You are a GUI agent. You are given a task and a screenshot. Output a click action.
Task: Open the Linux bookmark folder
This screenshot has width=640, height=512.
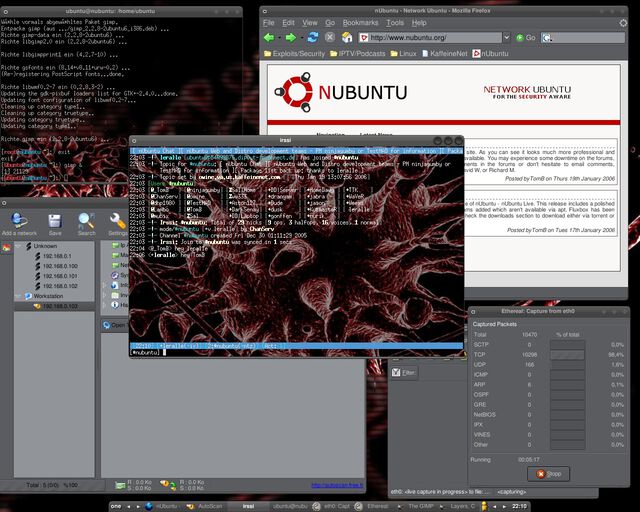pos(403,53)
